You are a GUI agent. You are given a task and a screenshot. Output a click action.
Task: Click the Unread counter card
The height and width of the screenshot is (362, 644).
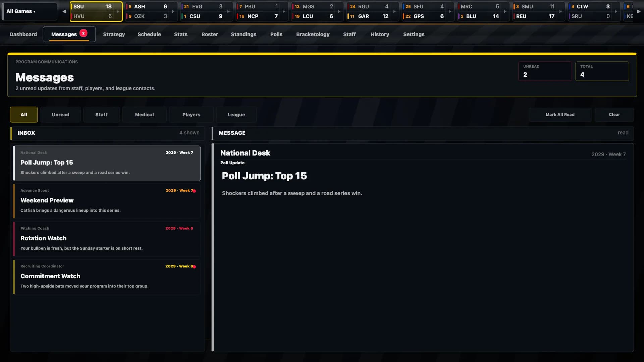(x=545, y=71)
